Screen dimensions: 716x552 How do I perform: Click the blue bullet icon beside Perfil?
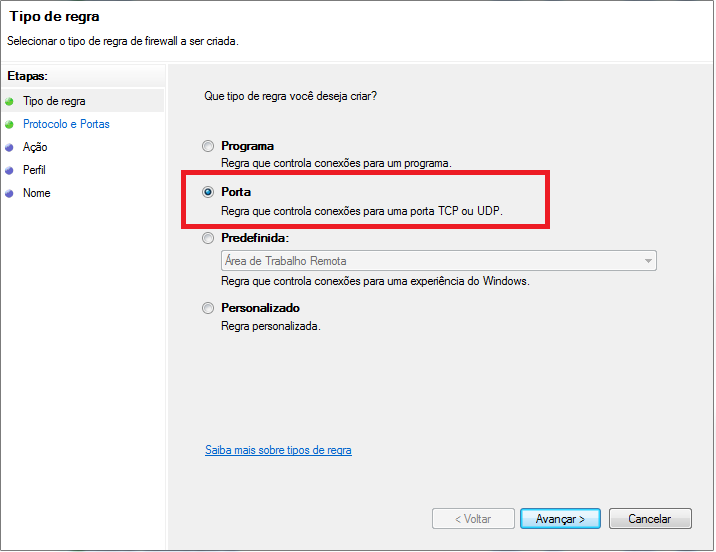[x=10, y=171]
